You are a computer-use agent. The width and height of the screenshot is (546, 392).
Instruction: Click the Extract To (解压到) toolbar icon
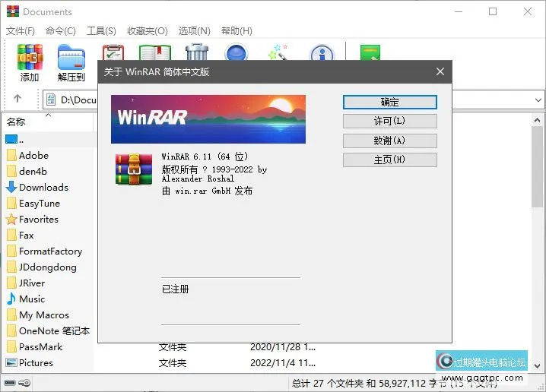pos(71,58)
